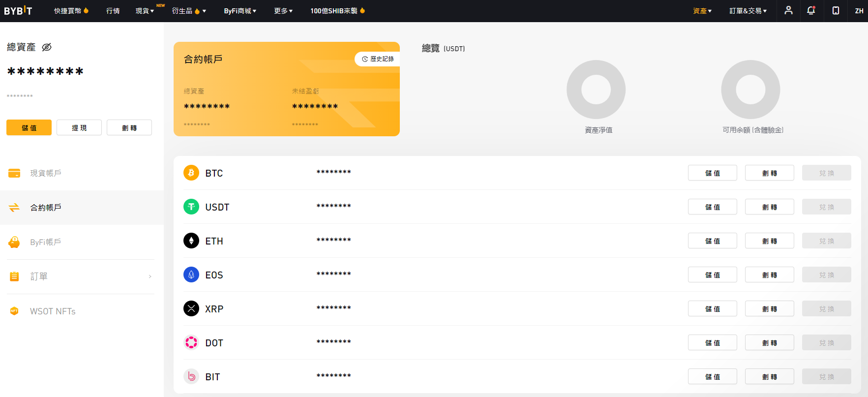The height and width of the screenshot is (397, 868).
Task: Click yellow 儲值 button under total assets
Action: pyautogui.click(x=29, y=127)
